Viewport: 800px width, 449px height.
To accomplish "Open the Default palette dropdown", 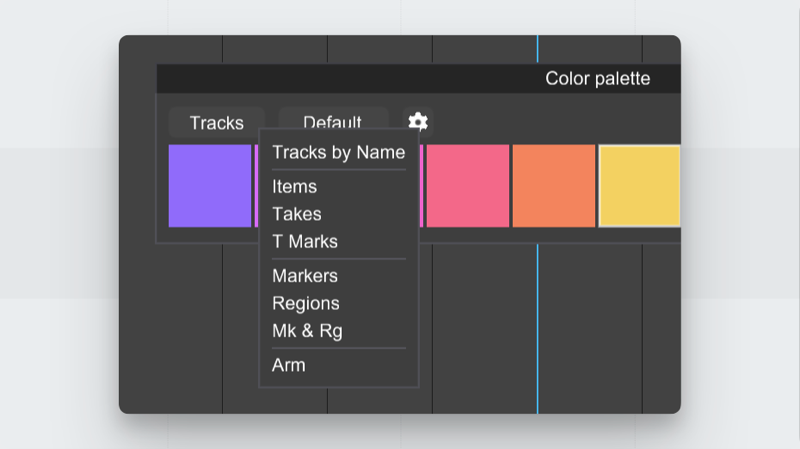I will tap(333, 118).
